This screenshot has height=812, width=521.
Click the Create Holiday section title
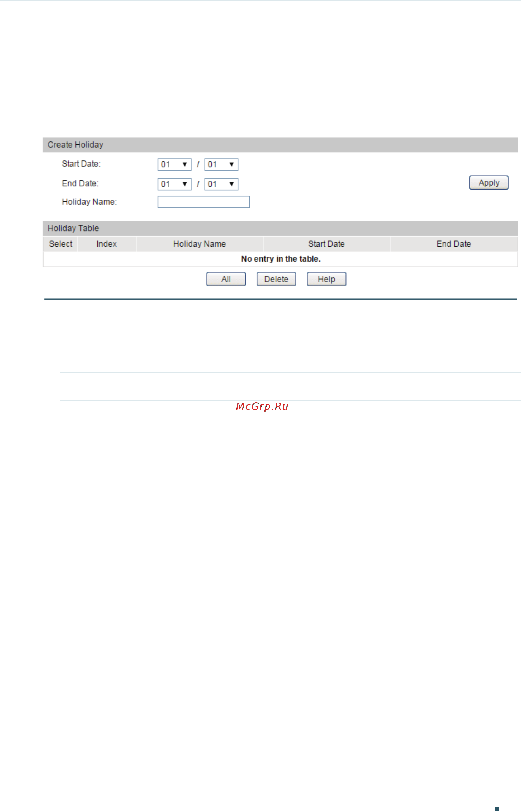point(75,145)
